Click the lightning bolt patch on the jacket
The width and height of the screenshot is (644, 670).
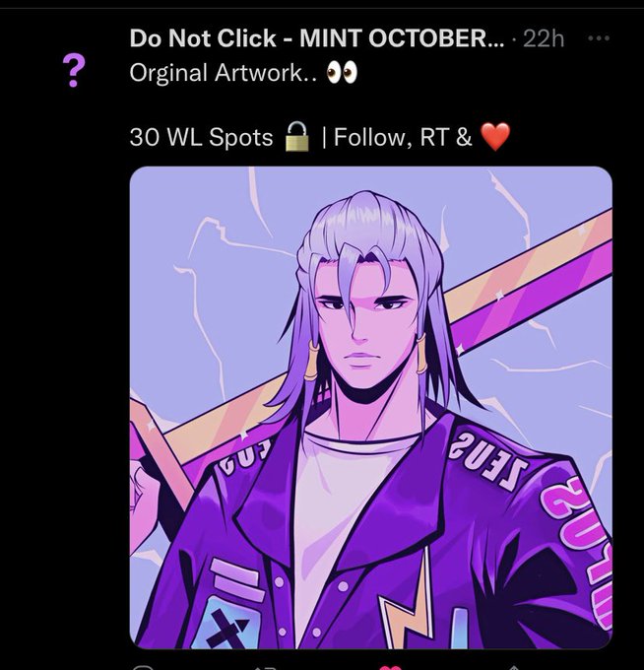(x=408, y=600)
